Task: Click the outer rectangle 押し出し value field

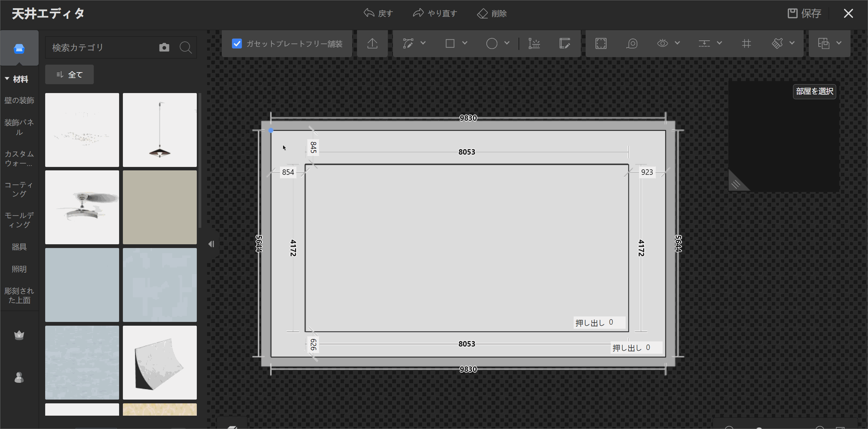Action: [x=637, y=348]
